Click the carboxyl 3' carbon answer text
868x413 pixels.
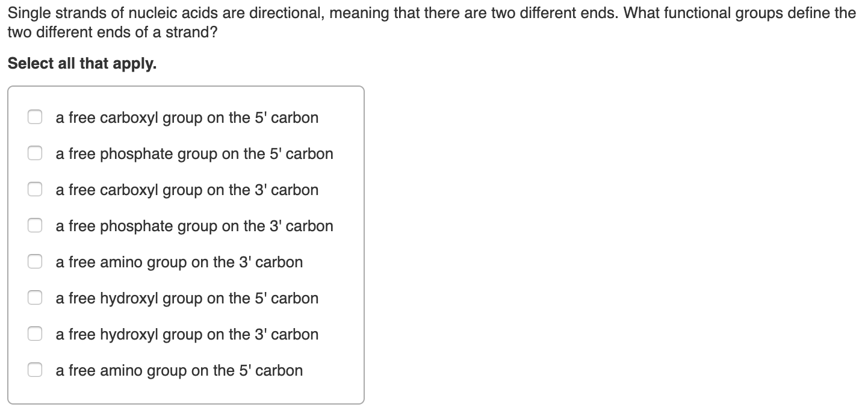coord(187,190)
